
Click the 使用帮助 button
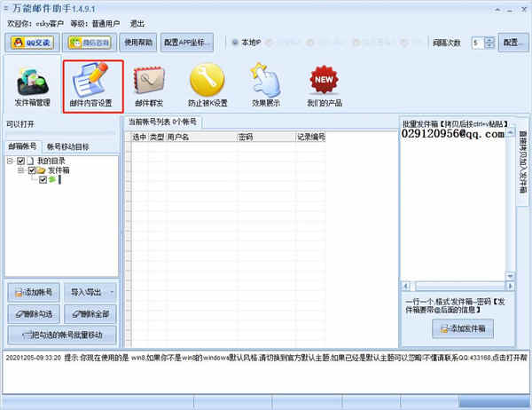pos(138,43)
